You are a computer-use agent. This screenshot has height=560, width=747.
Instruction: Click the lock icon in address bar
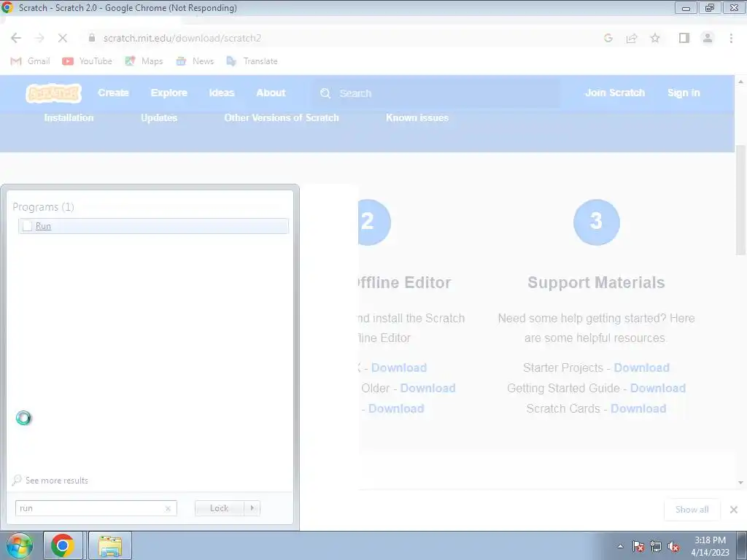[92, 38]
